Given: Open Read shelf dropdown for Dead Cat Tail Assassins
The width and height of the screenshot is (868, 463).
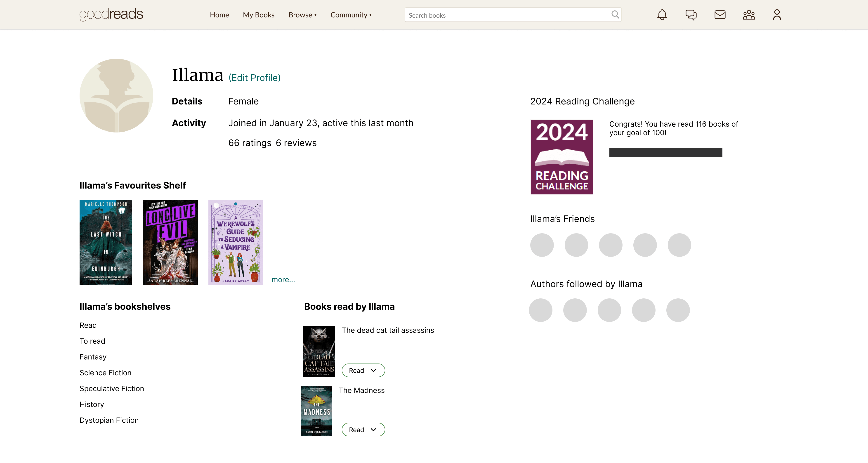Looking at the screenshot, I should [x=363, y=370].
